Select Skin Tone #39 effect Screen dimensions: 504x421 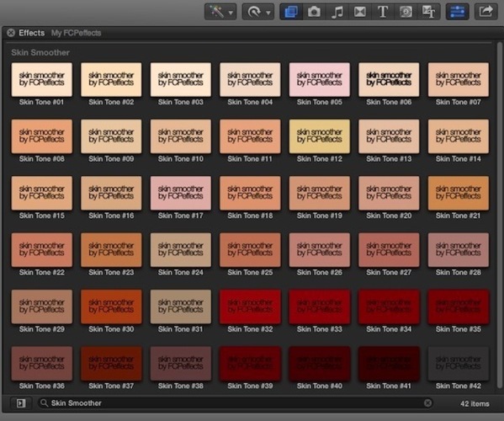(250, 364)
